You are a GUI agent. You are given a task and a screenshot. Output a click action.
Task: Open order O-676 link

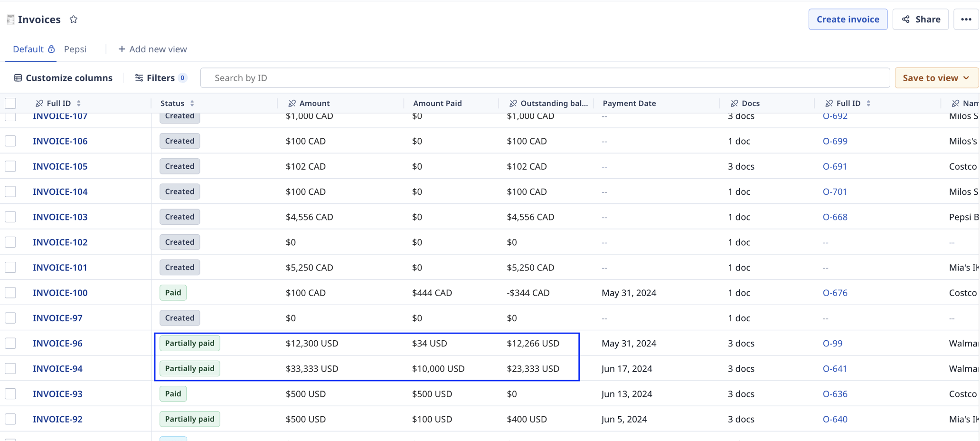click(x=835, y=293)
